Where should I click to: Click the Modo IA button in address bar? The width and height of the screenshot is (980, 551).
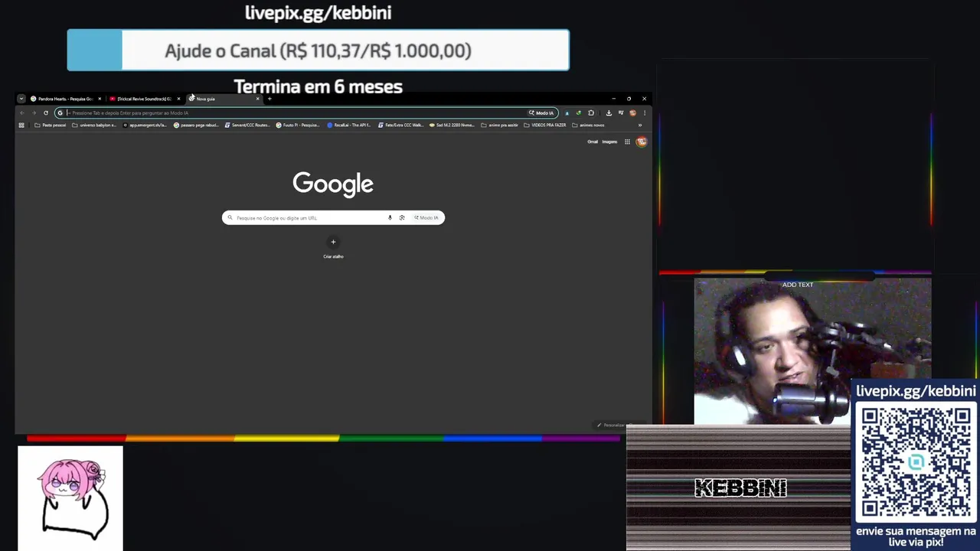click(x=541, y=112)
